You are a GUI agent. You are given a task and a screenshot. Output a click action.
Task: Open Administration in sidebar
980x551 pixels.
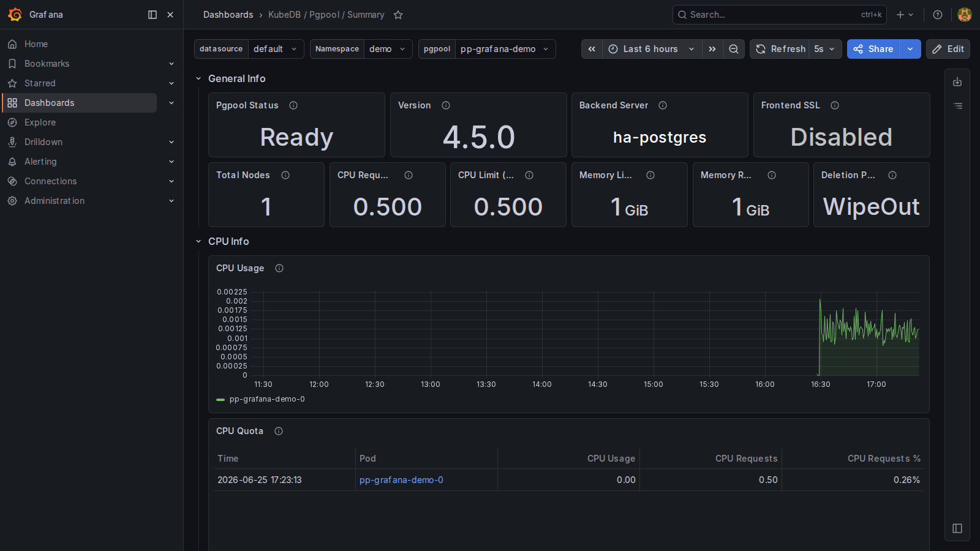[x=55, y=201]
